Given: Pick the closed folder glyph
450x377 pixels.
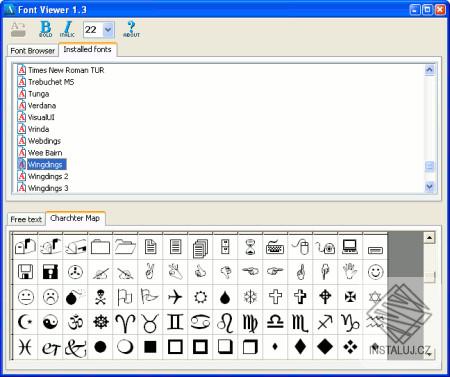Looking at the screenshot, I should click(x=100, y=247).
